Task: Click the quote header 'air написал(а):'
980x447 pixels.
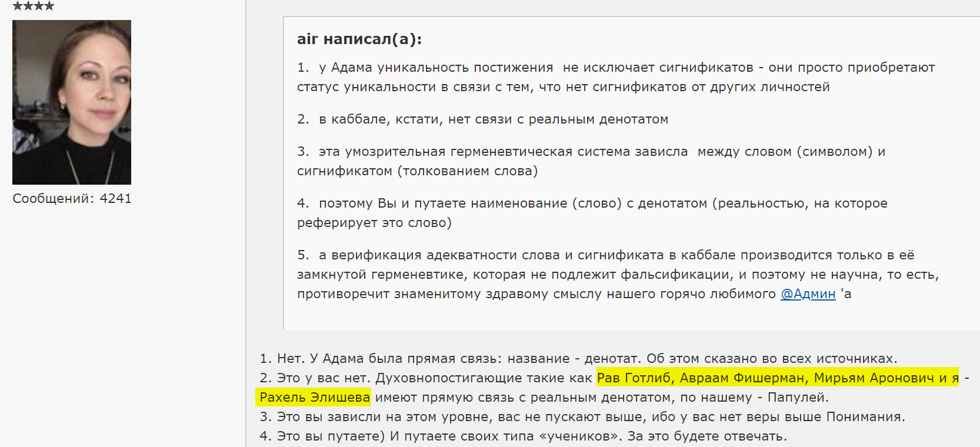Action: coord(359,39)
